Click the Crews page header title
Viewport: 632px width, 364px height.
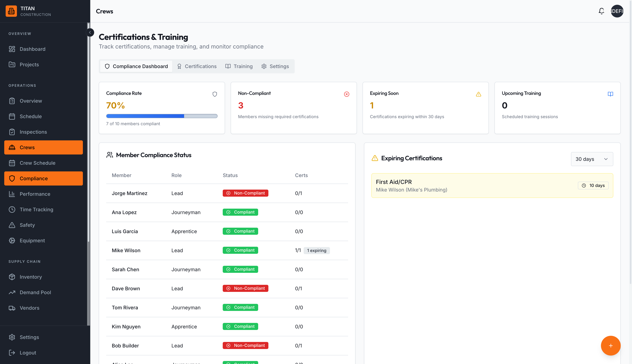(104, 11)
